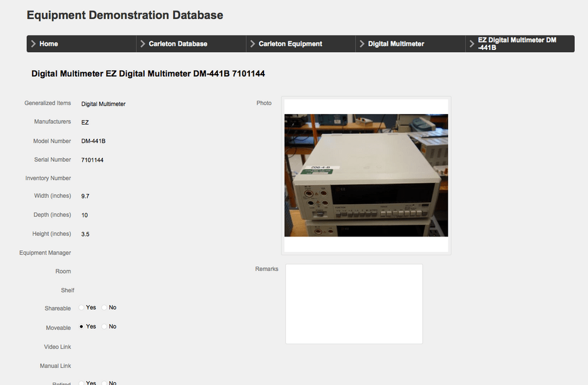Click inside the Remarks text box
Image resolution: width=588 pixels, height=385 pixels.
click(354, 304)
